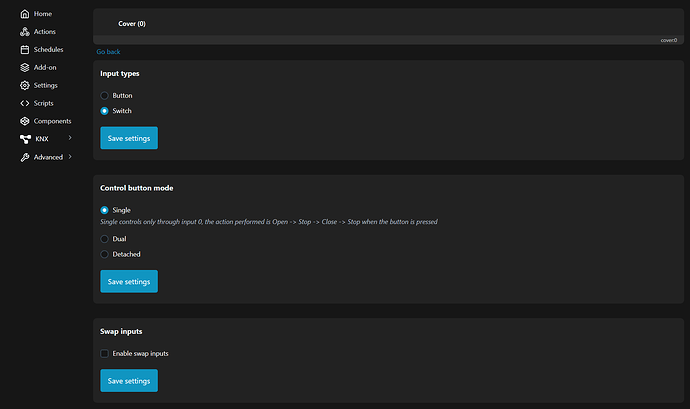Open Settings using the gear icon
This screenshot has width=690, height=409.
point(25,85)
